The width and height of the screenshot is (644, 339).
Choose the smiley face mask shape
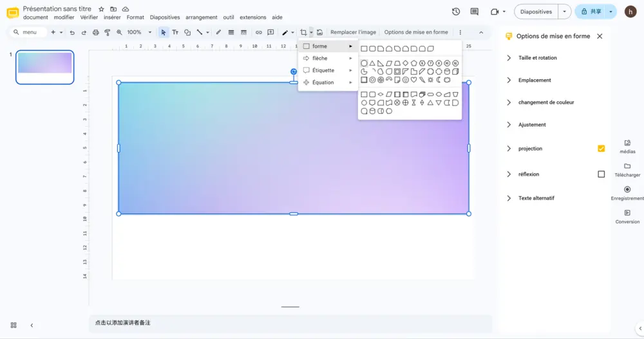(x=405, y=80)
